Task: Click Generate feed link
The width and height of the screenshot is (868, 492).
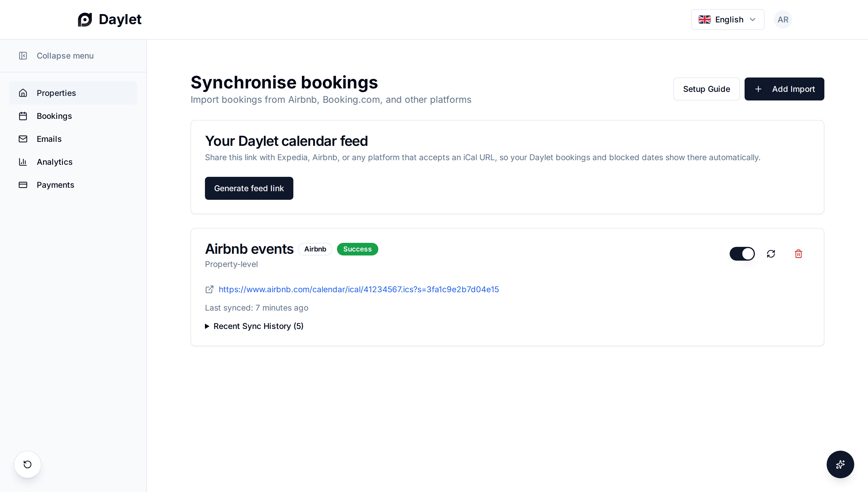Action: click(x=249, y=188)
